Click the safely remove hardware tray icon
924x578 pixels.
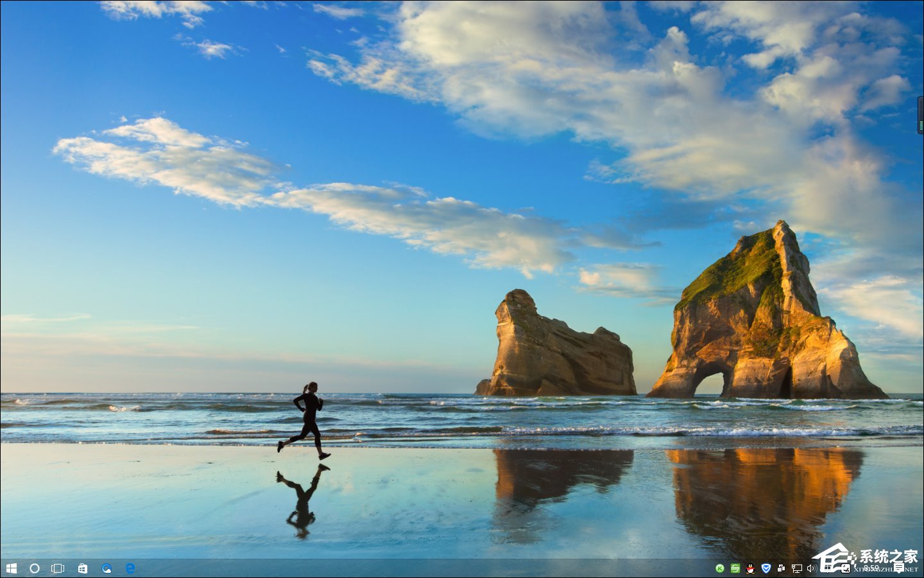coord(782,568)
